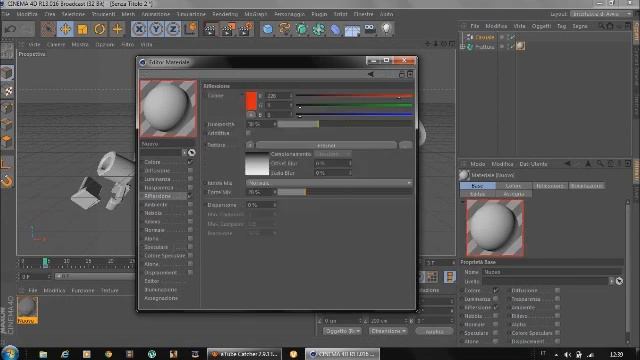Screen dimensions: 640x360
Task: Click the coordinate system icon
Action: click(190, 29)
